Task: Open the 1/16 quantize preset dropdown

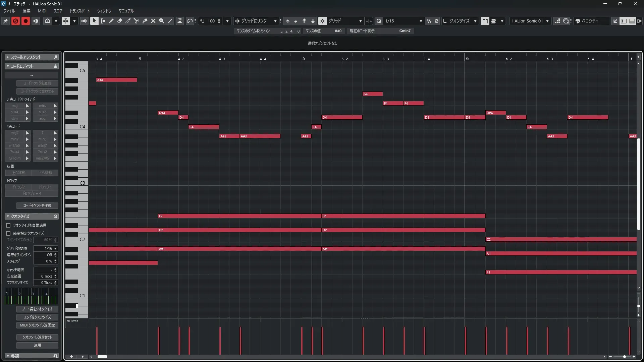Action: [421, 21]
